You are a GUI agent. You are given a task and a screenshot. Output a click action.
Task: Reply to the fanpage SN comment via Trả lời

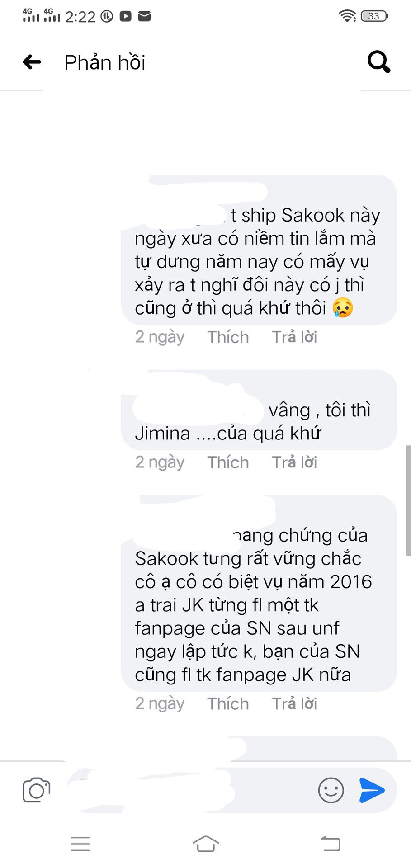(294, 704)
